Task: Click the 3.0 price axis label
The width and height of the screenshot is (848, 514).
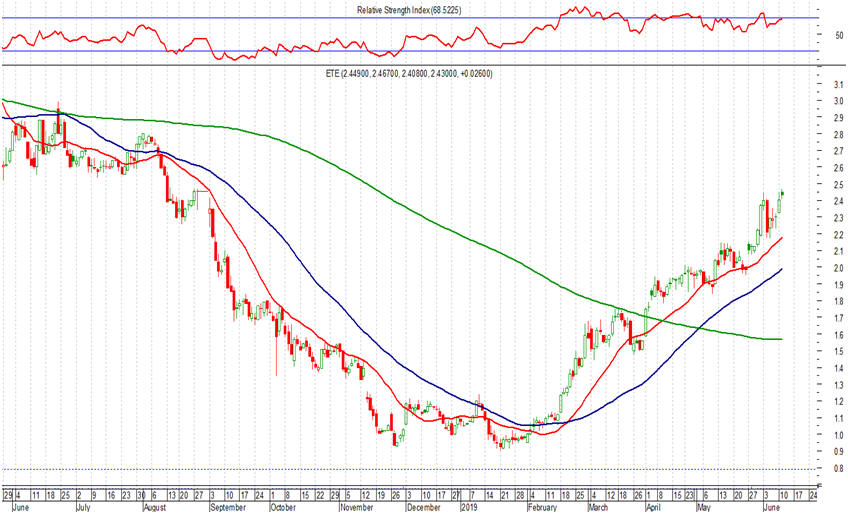Action: tap(838, 101)
